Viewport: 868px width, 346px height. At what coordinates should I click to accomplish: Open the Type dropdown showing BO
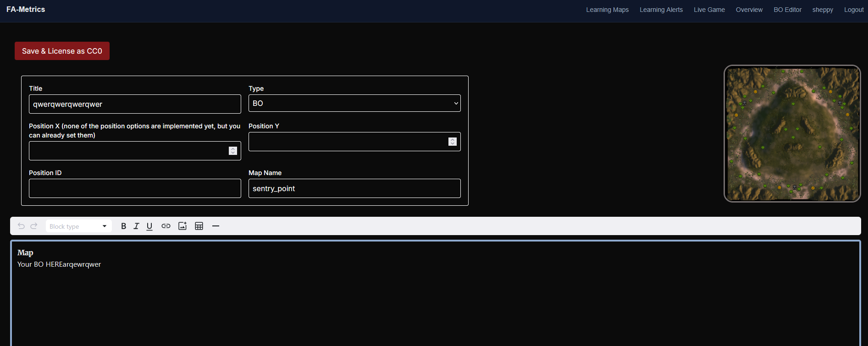click(x=354, y=103)
